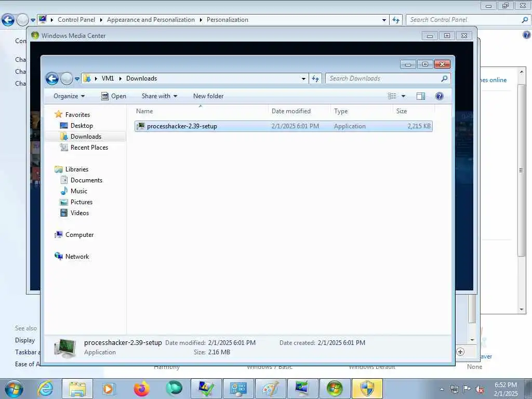Select the processhacker-2.39-setup file icon
The width and height of the screenshot is (532, 399).
coord(140,126)
